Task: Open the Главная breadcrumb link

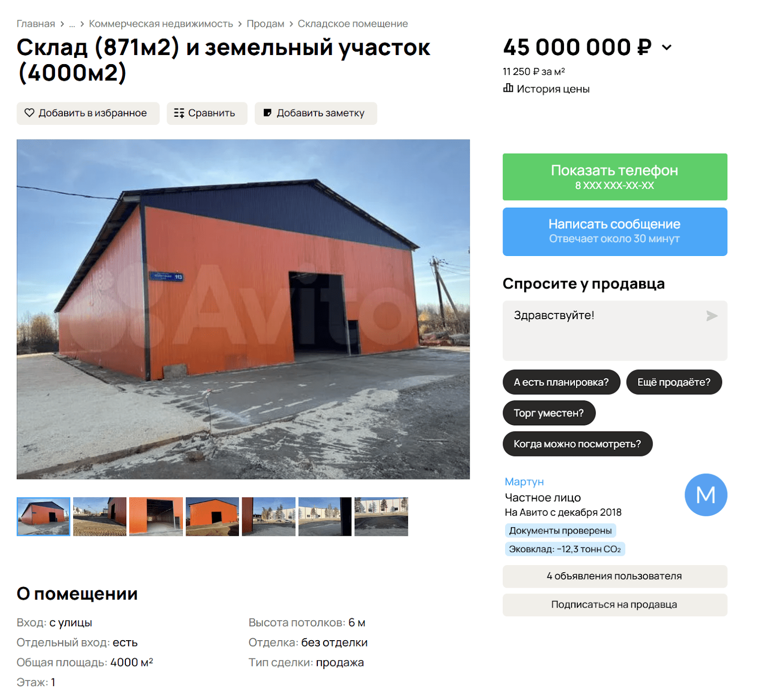Action: click(x=36, y=24)
